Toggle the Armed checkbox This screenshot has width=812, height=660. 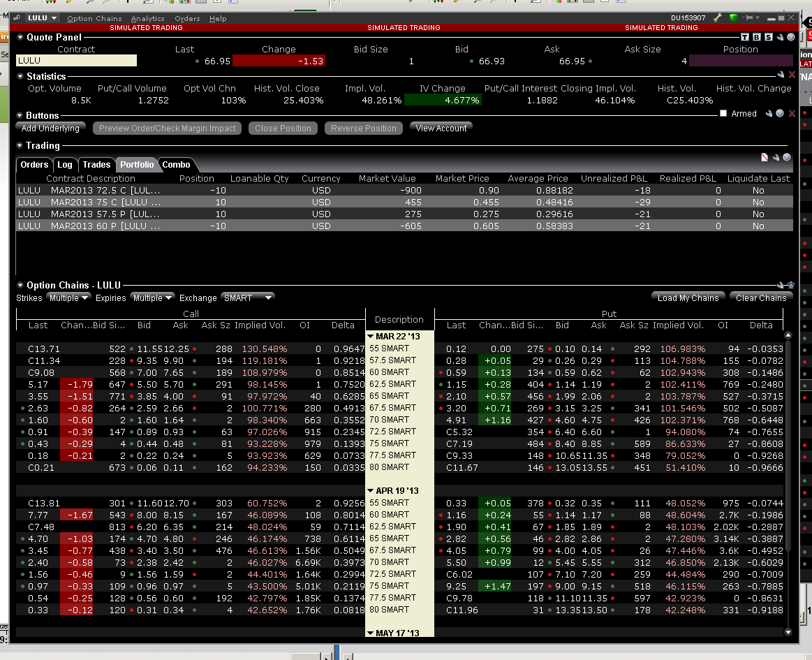[x=723, y=113]
